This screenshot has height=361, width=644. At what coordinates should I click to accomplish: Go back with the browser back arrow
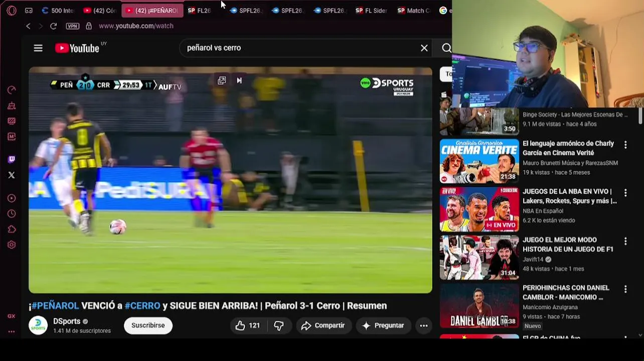pos(28,26)
